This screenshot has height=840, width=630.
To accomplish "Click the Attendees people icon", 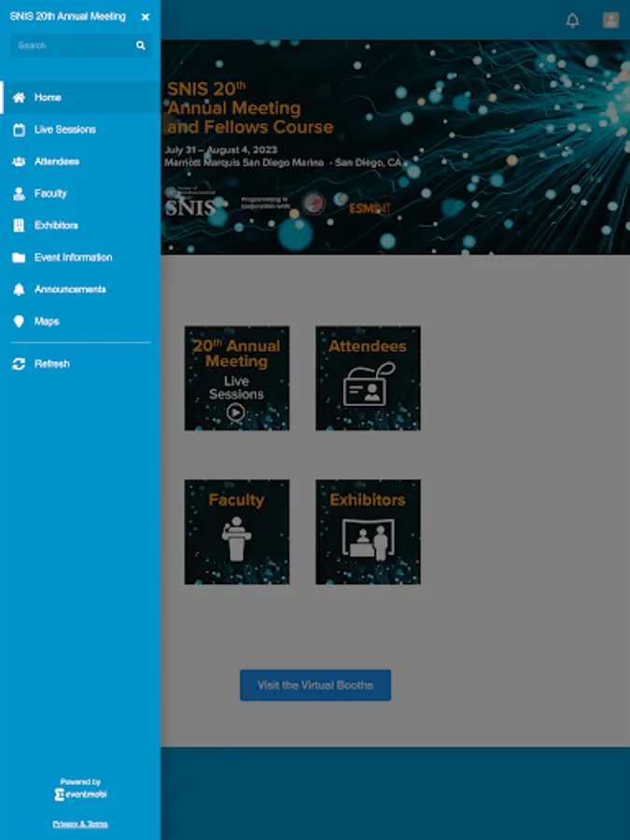I will (19, 161).
